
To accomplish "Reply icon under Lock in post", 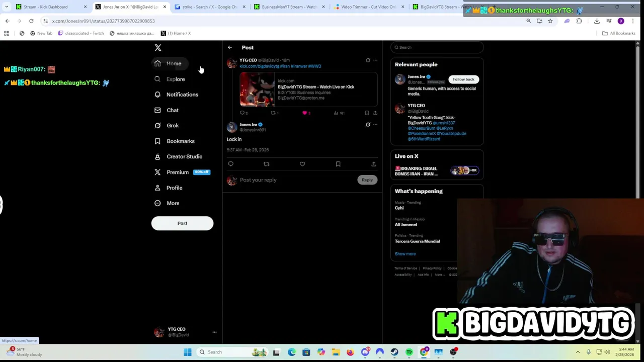I will (231, 164).
